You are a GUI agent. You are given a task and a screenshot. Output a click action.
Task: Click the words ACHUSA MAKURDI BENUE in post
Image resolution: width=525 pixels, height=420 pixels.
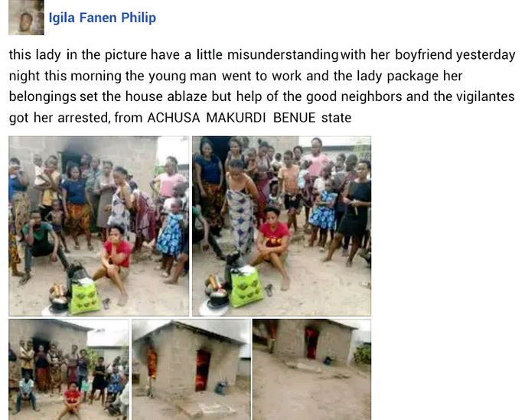pos(231,118)
